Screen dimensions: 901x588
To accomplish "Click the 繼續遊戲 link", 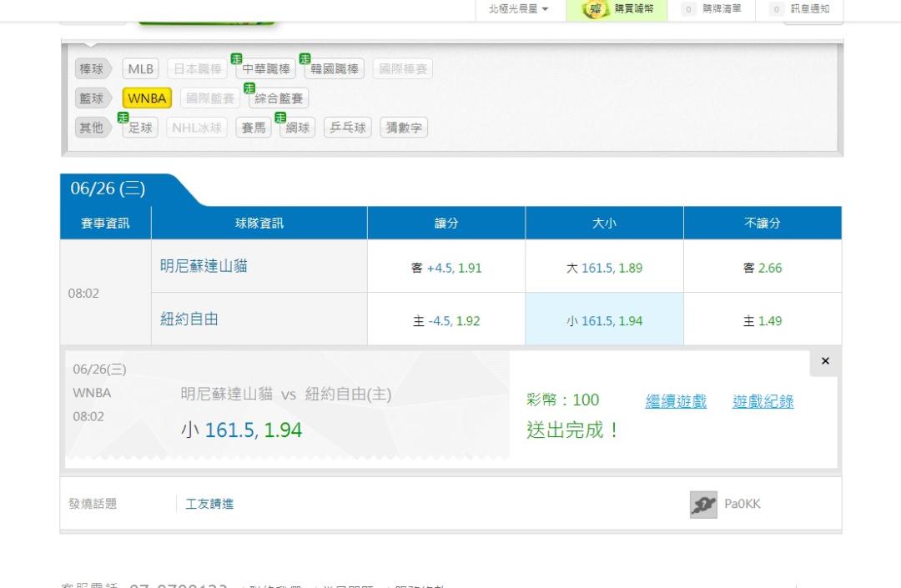I will pos(676,401).
